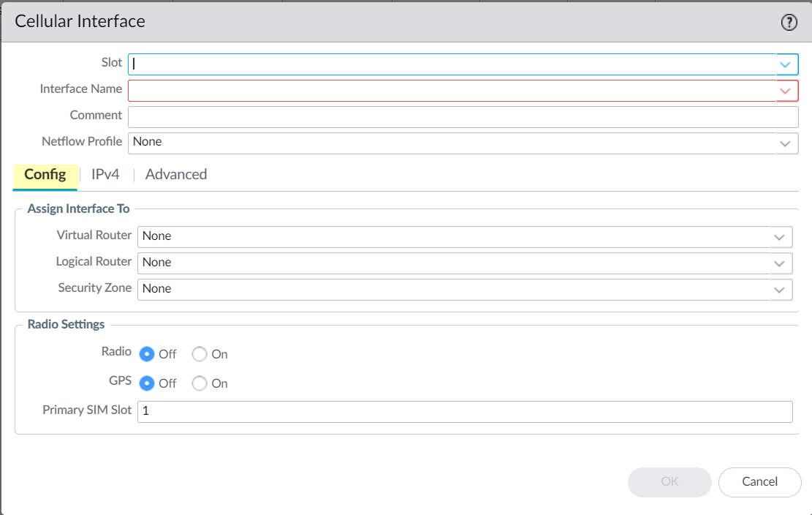
Task: Click the Cancel button
Action: point(759,482)
